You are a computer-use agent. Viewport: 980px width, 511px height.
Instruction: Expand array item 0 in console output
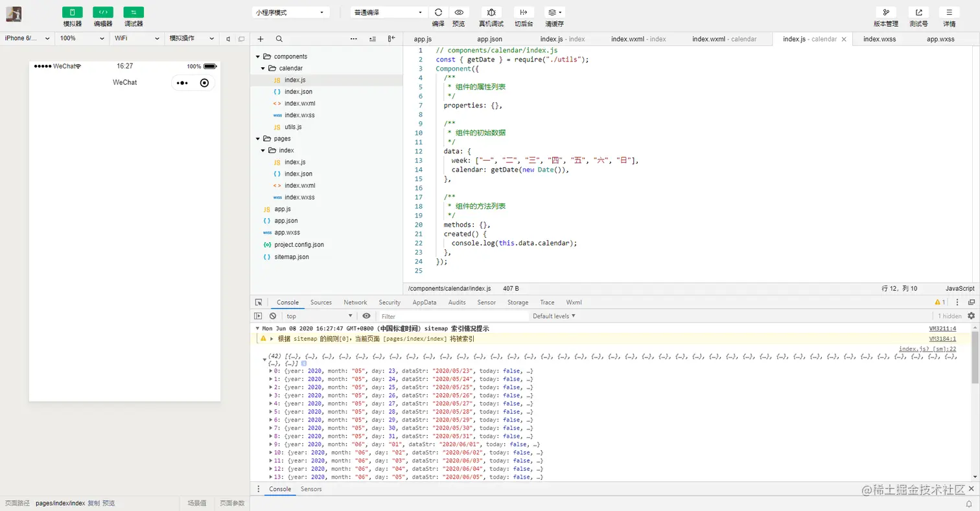pyautogui.click(x=271, y=371)
